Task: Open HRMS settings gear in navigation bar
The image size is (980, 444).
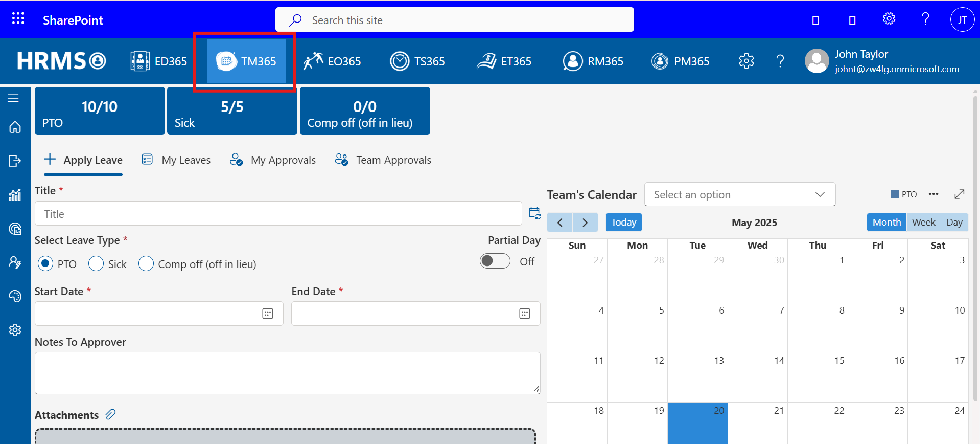Action: click(746, 61)
